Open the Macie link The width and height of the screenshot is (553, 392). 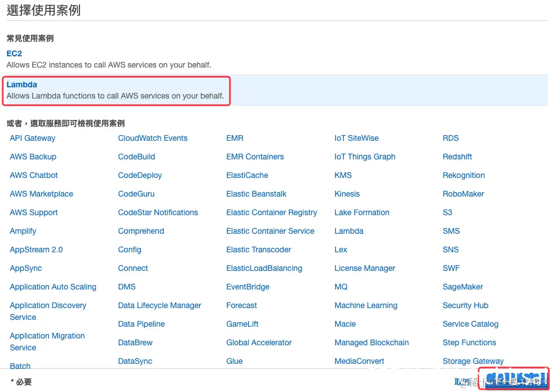[345, 324]
